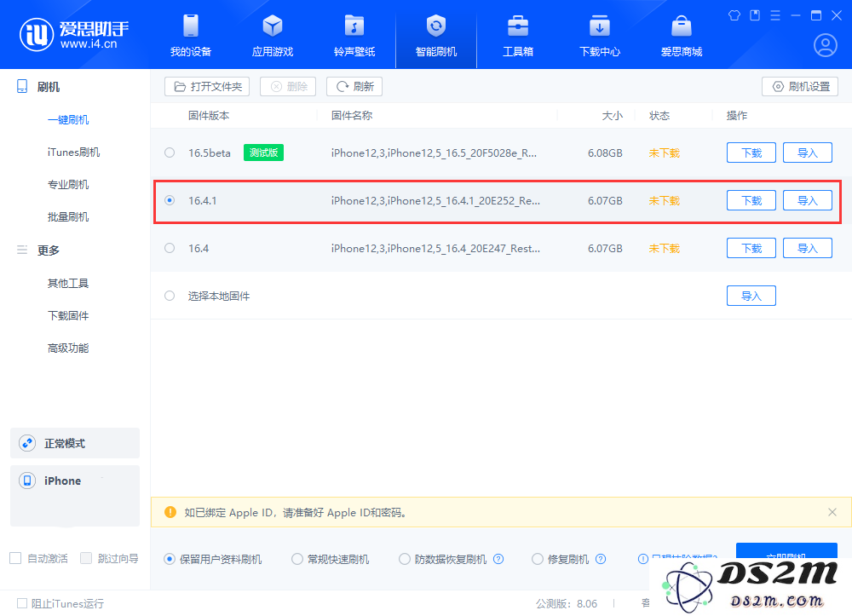Select 一键刷机 in the sidebar
This screenshot has width=852, height=616.
coord(68,119)
